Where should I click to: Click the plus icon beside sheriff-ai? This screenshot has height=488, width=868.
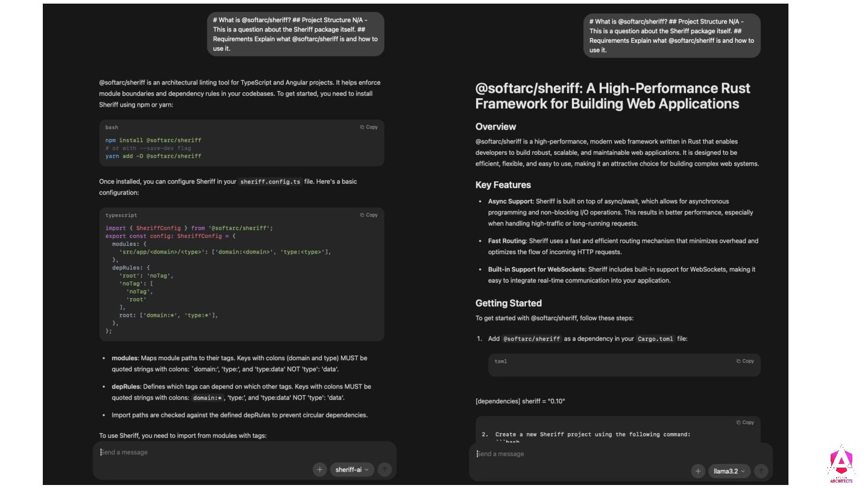(319, 469)
